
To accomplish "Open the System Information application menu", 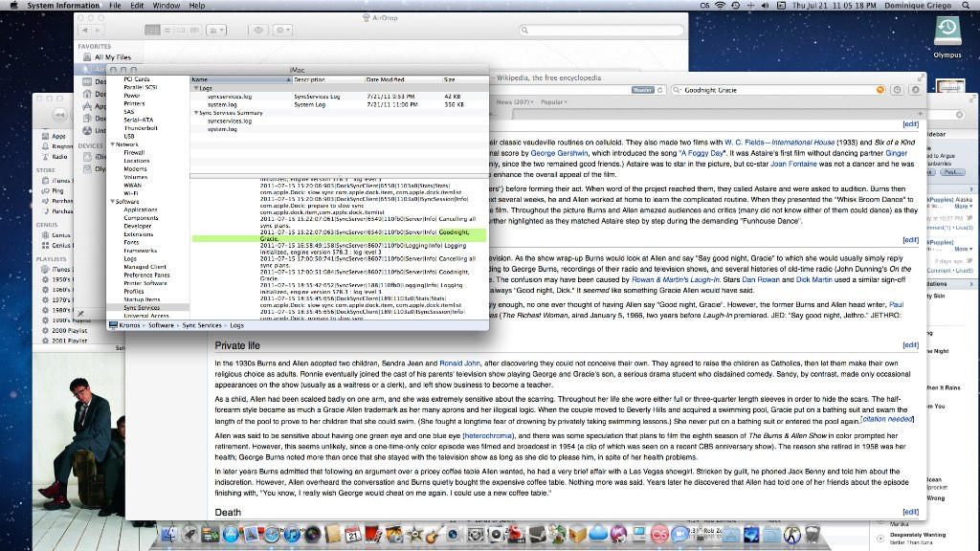I will click(x=63, y=5).
